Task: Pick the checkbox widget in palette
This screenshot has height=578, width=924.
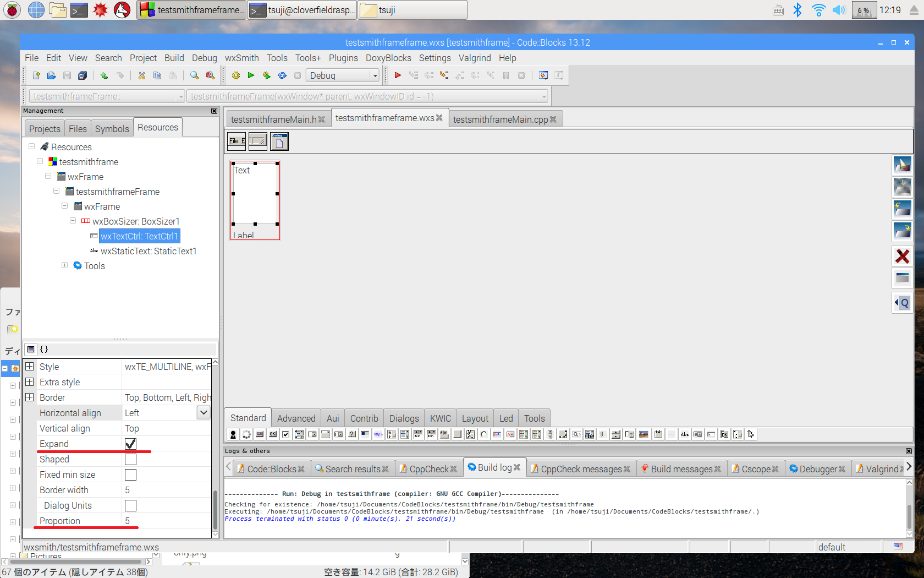Action: (285, 434)
